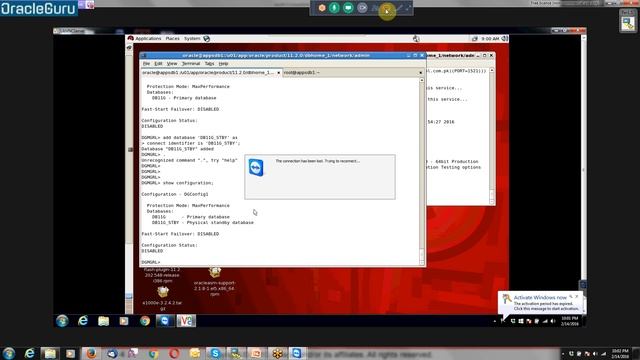Close the oracle@appsdb1 terminal tab

point(278,73)
